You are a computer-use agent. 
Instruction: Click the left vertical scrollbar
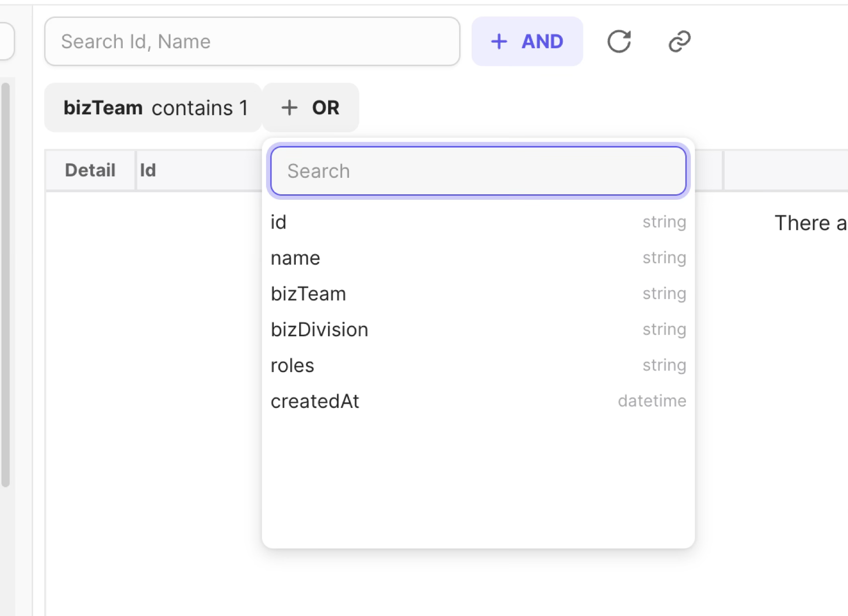click(x=5, y=283)
